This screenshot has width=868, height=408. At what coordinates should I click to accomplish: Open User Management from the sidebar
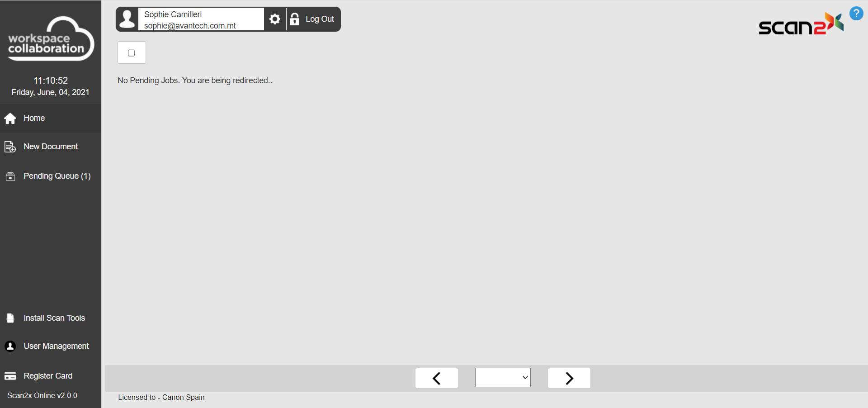click(56, 346)
